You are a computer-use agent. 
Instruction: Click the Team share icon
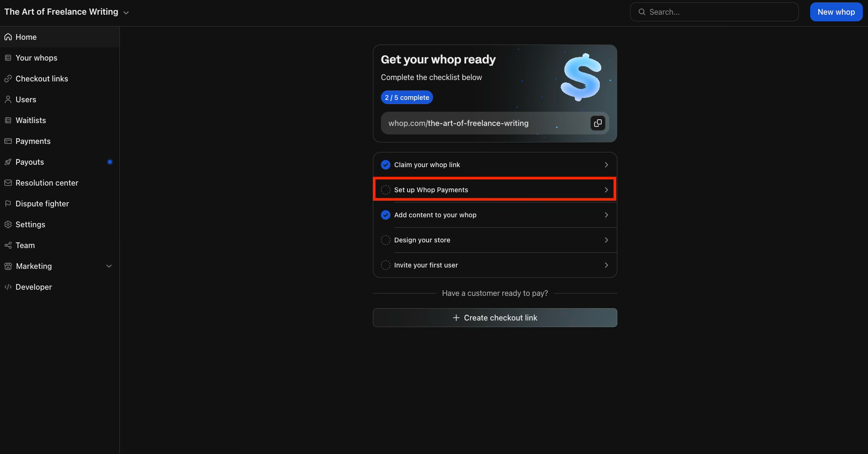8,245
